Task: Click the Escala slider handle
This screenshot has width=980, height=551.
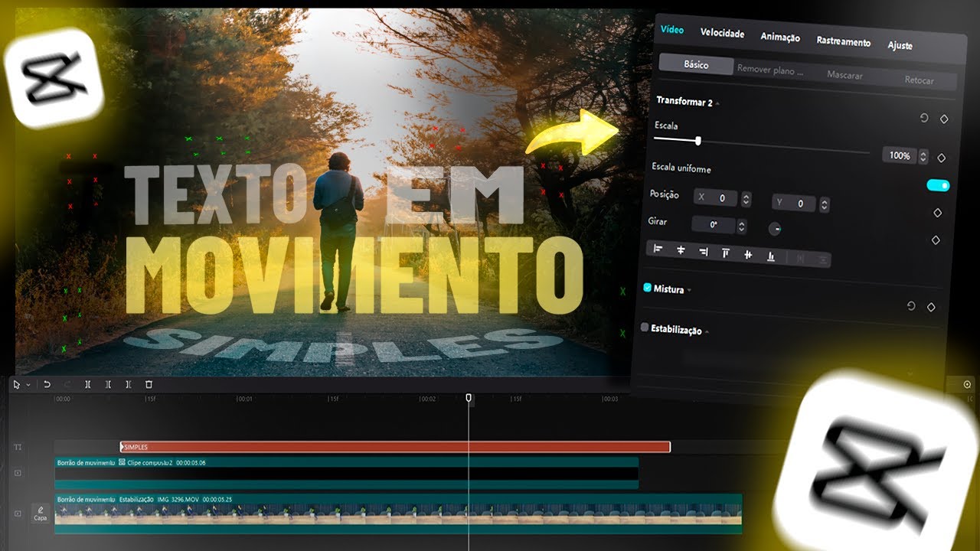Action: (x=697, y=141)
